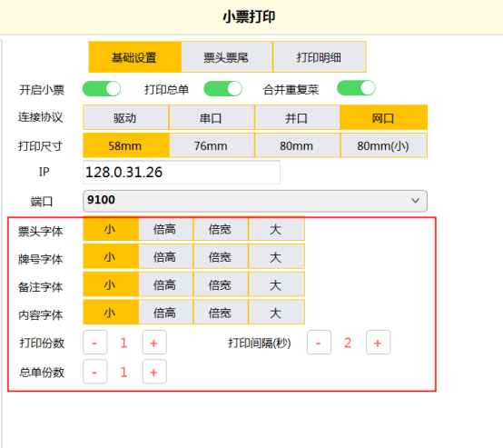This screenshot has width=503, height=448.
Task: Decrease 总单份数 with the minus button
Action: pyautogui.click(x=95, y=372)
